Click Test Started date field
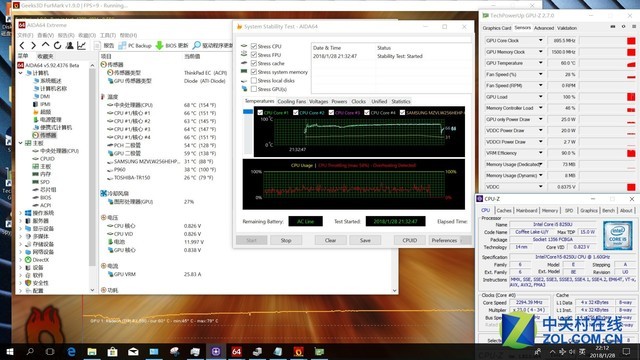The image size is (640, 360). click(x=395, y=221)
